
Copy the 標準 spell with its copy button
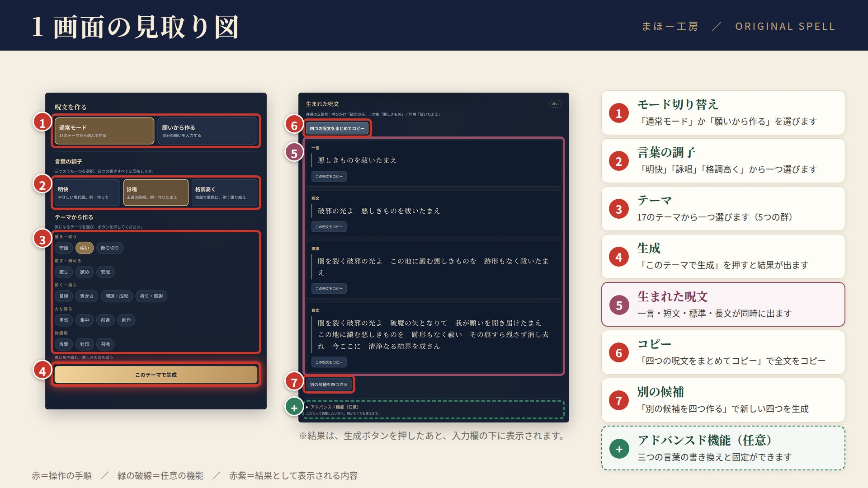(x=329, y=289)
